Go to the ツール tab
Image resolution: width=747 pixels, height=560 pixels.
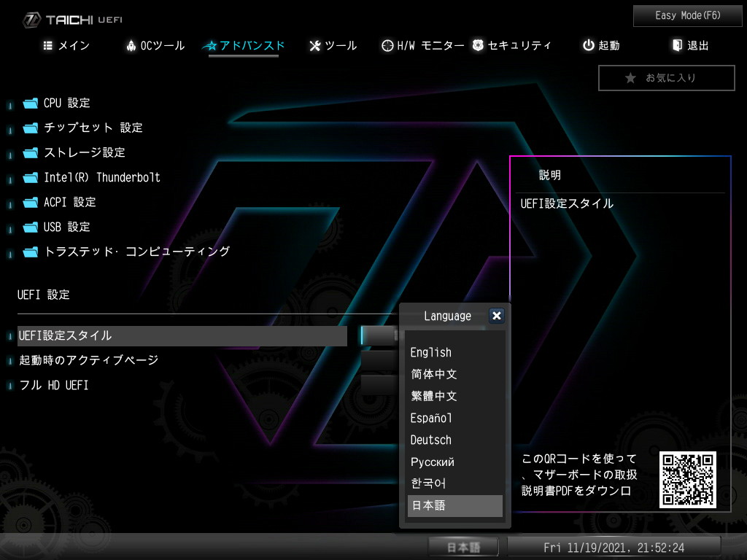point(333,46)
